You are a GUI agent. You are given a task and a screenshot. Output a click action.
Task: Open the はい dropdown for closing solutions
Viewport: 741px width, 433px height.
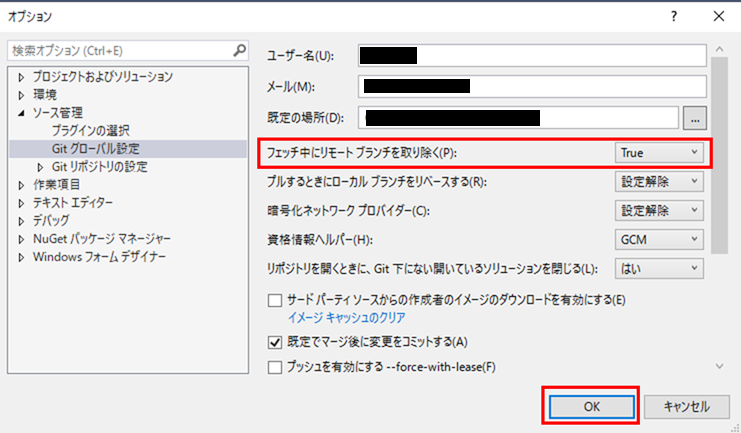659,268
